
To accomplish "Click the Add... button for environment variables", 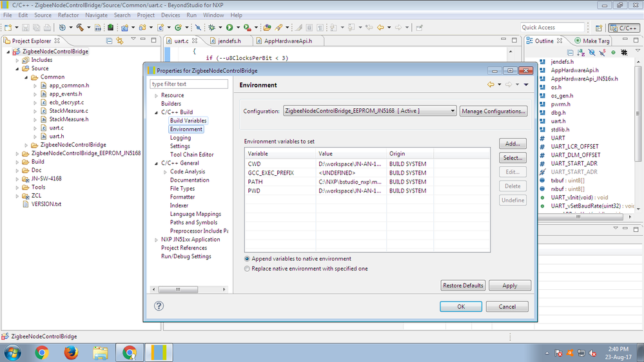I will tap(512, 144).
